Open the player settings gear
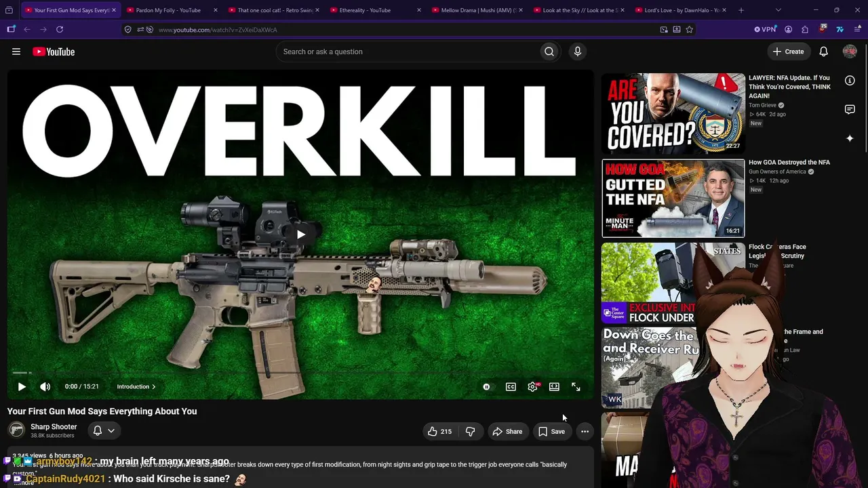 533,387
